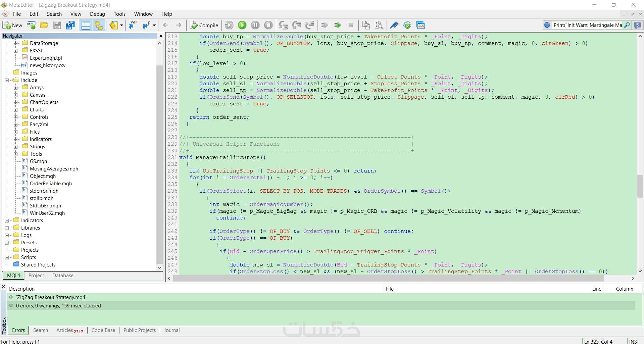Click the Save All double-disk icon

pos(70,25)
